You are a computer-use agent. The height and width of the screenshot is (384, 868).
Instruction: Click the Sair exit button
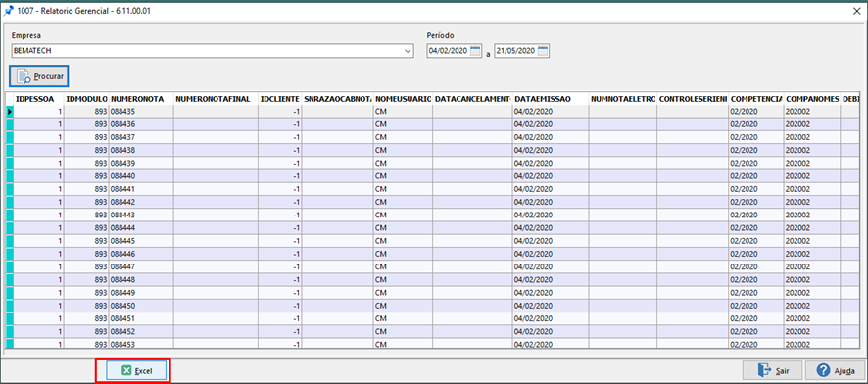772,370
